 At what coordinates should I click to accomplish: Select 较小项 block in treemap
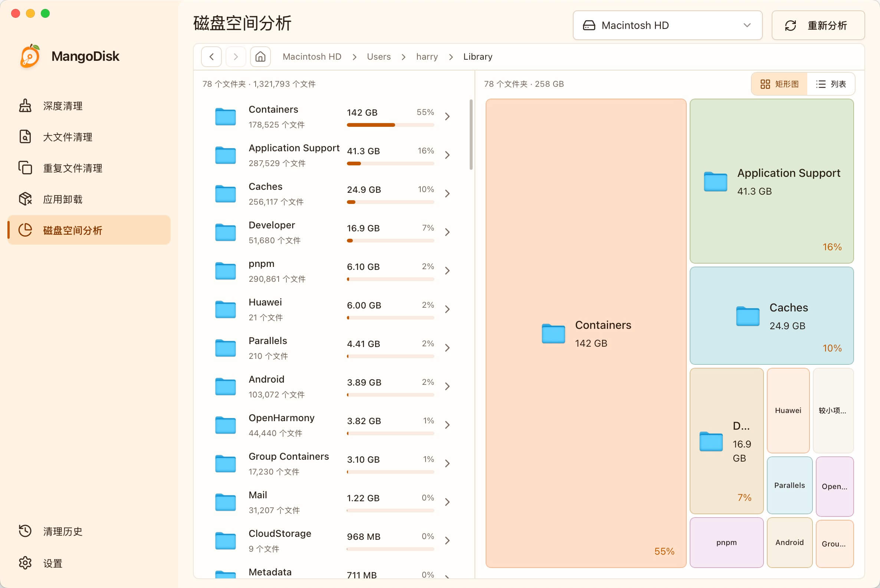click(833, 410)
